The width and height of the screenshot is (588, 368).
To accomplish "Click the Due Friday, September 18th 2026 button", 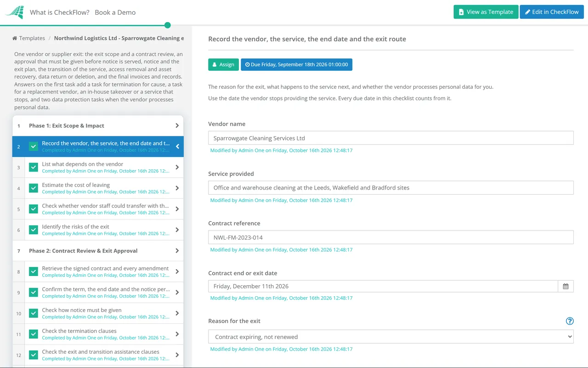I will point(297,64).
